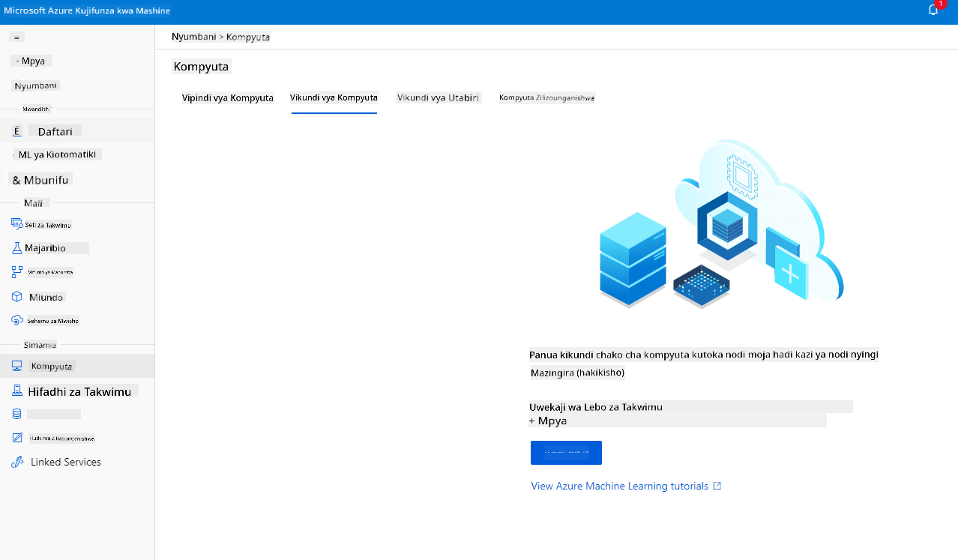The height and width of the screenshot is (560, 958).
Task: Collapse the sidebar with hamburger menu
Action: pyautogui.click(x=17, y=37)
